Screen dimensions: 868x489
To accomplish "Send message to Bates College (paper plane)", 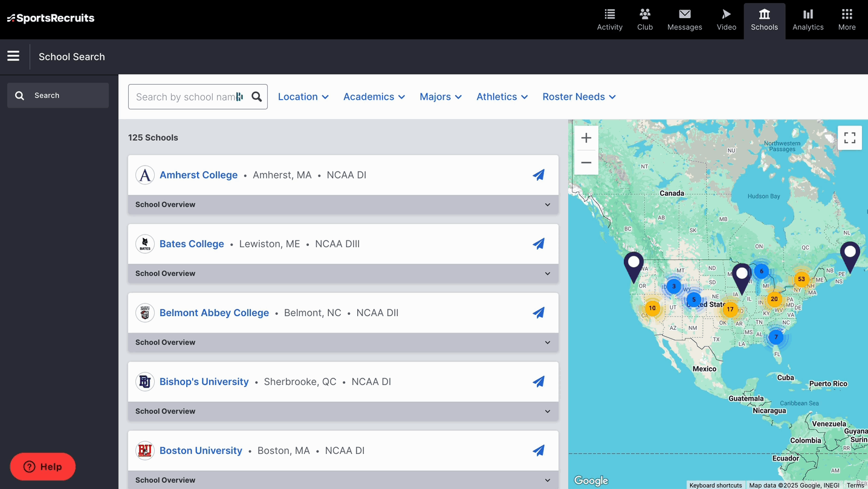I will [x=539, y=244].
